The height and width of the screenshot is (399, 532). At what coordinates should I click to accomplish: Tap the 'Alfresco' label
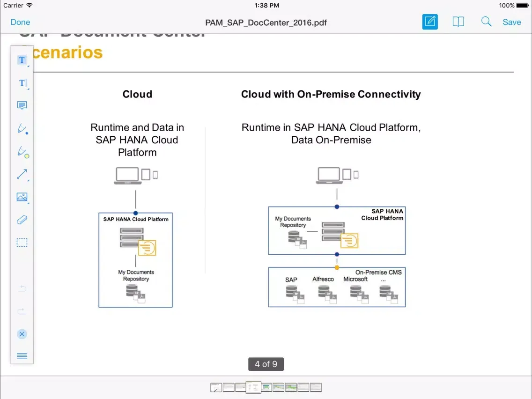(x=323, y=279)
